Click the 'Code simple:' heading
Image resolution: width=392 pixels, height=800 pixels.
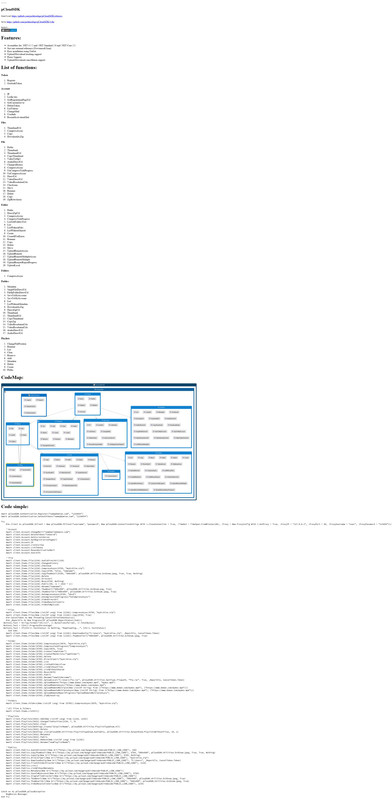point(15,507)
